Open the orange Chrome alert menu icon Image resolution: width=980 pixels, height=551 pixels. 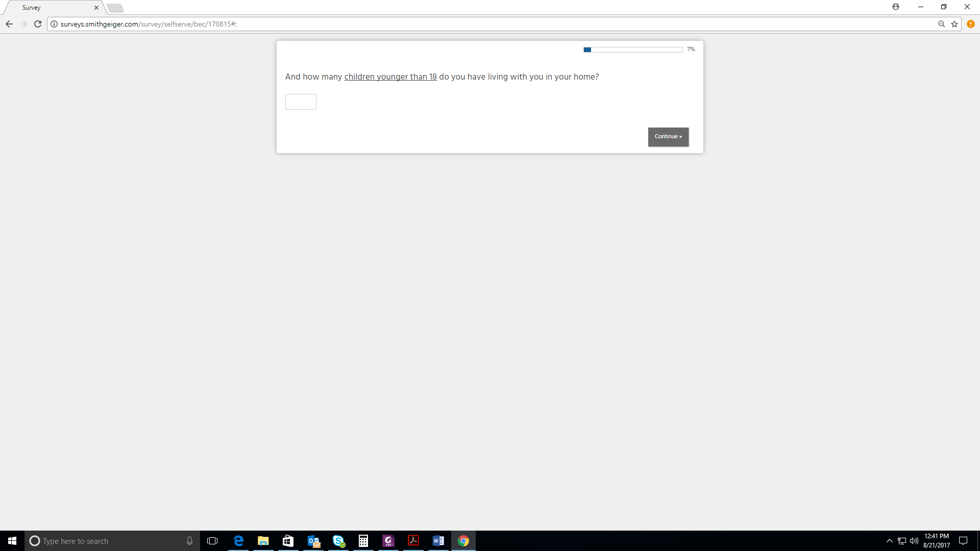coord(971,24)
